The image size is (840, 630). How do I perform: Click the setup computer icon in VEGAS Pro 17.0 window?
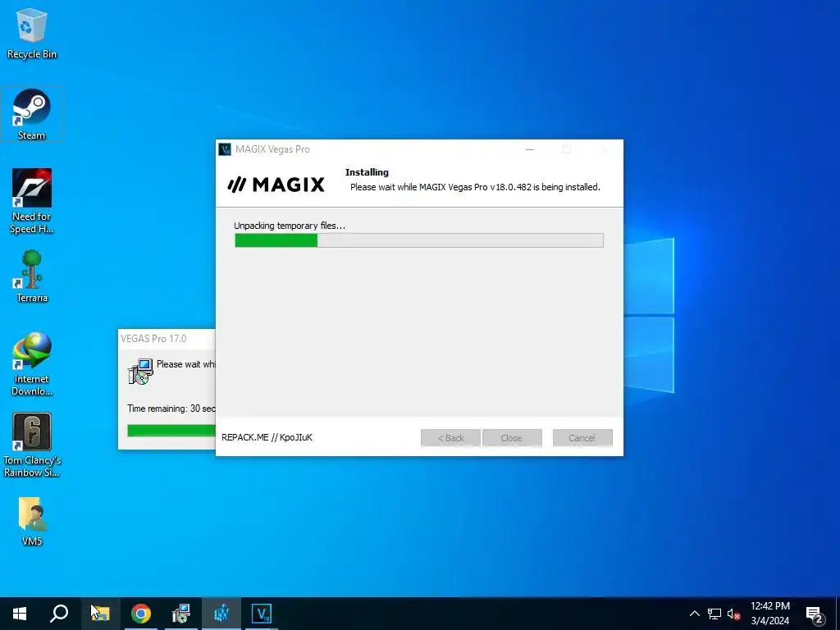[x=140, y=372]
